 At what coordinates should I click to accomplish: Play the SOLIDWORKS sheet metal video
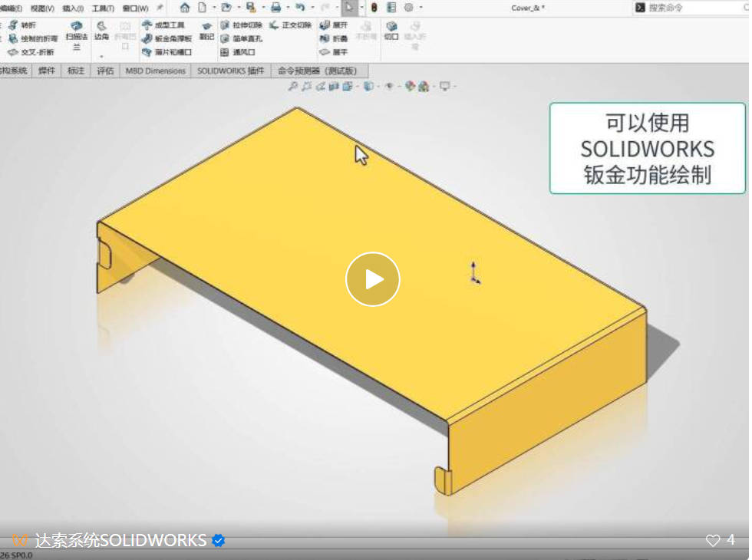coord(373,279)
